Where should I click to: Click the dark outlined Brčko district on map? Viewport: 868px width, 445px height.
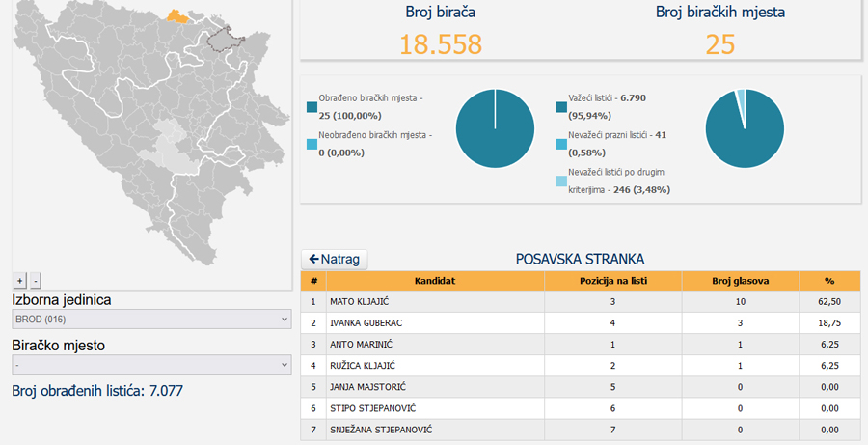229,39
